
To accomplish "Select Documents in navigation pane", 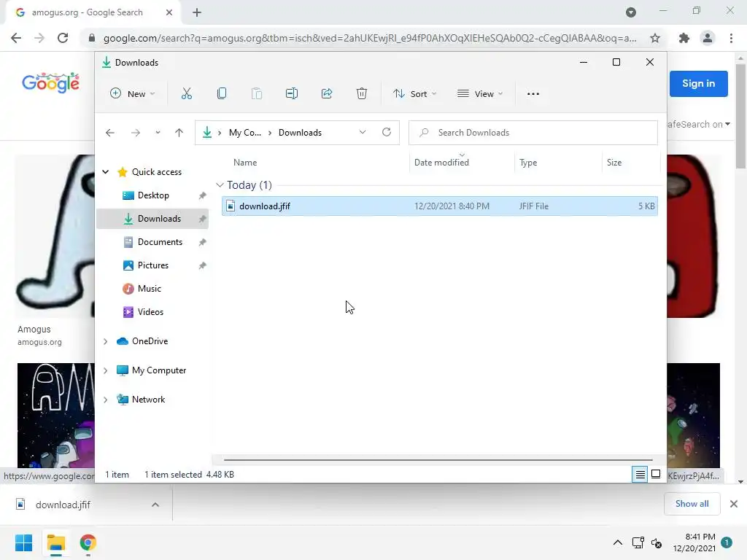I will click(152, 242).
